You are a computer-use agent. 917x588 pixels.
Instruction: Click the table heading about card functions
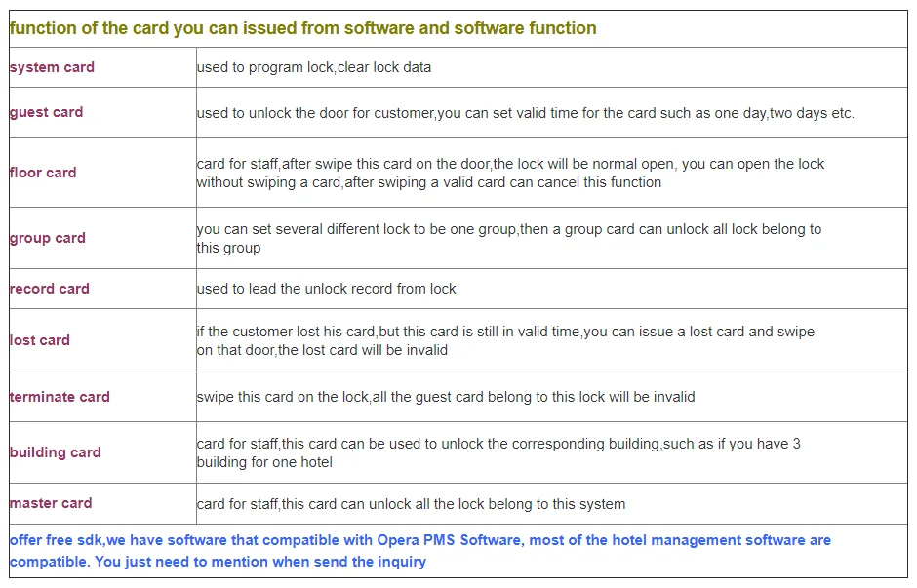click(302, 28)
